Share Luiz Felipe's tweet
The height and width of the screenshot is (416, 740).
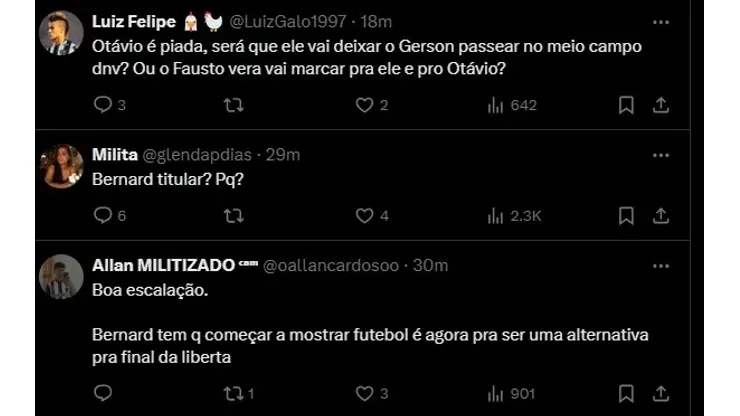click(x=661, y=104)
